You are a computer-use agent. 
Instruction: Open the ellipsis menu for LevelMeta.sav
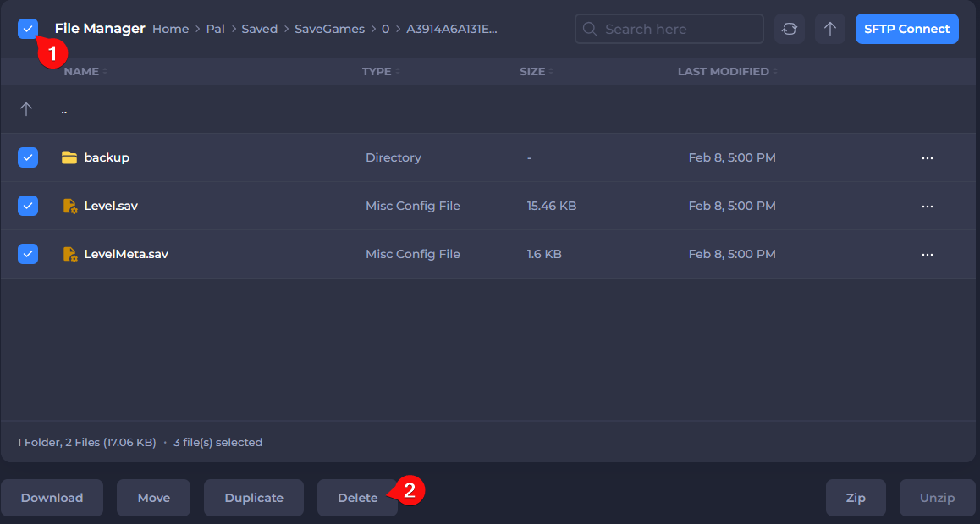click(927, 254)
